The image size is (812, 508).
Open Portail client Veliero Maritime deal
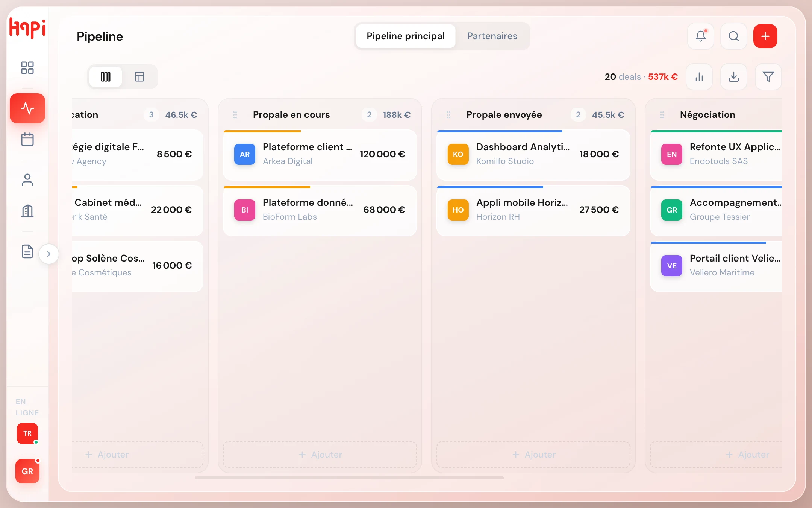click(x=716, y=266)
